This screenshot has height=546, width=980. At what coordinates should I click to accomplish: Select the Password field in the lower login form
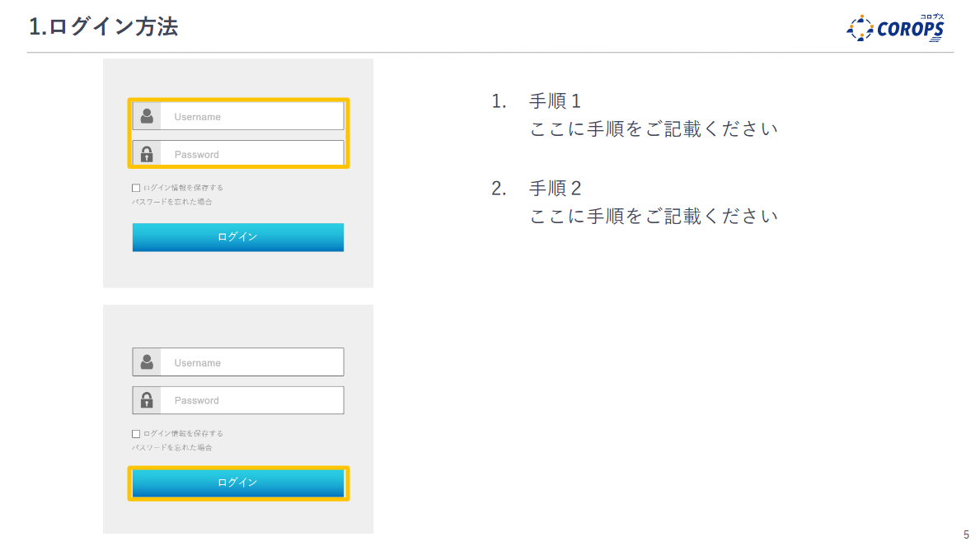251,400
